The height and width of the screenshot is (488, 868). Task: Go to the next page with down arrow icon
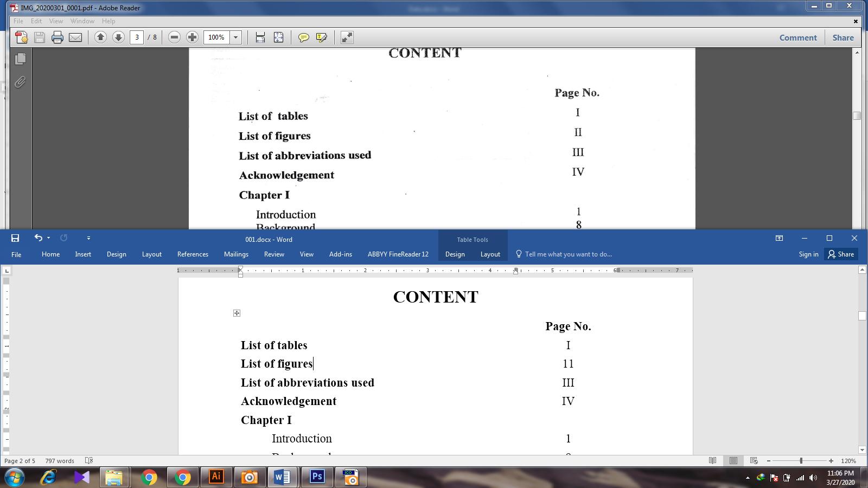click(118, 37)
